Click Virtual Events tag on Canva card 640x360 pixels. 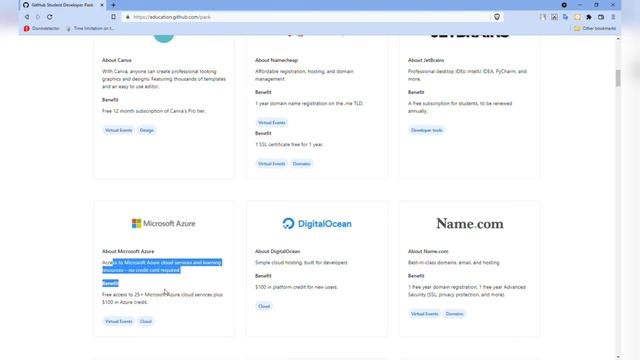coord(118,130)
